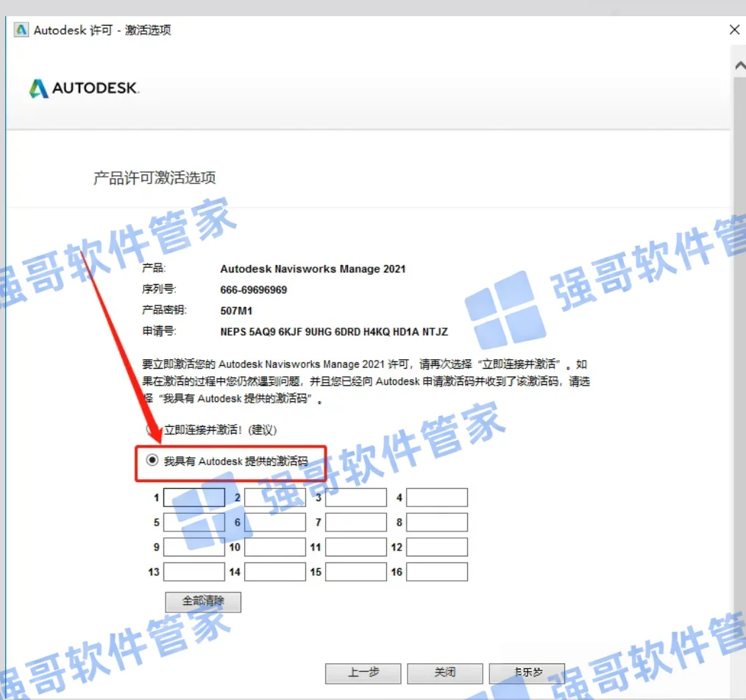Click activation code field 7
Screen dimensions: 746x700
[356, 522]
